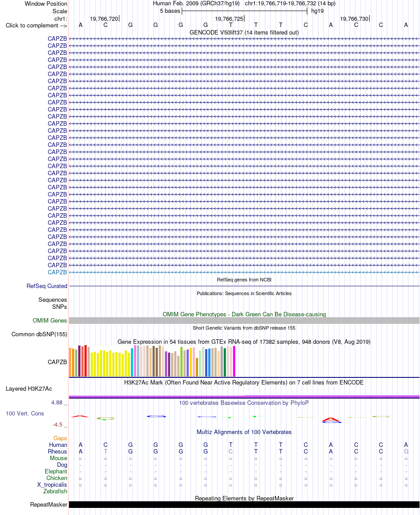This screenshot has width=420, height=515.
Task: Click the orange Gaps row label
Action: (60, 438)
